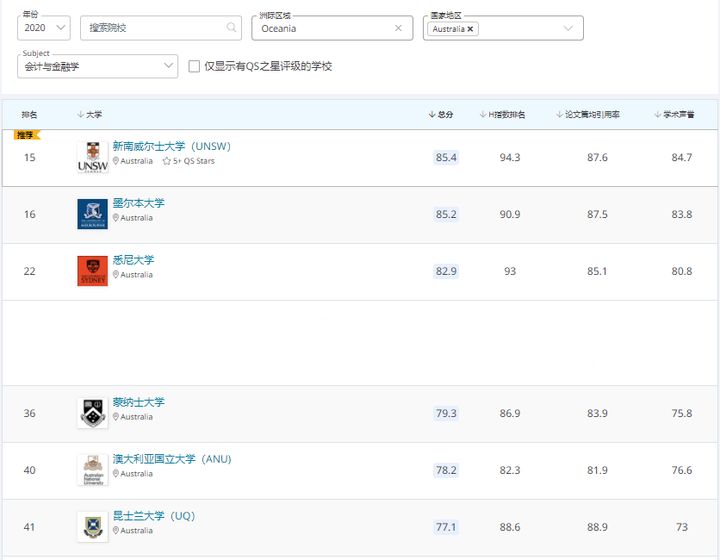
Task: Click Sydney total score 82.9
Action: coord(446,271)
